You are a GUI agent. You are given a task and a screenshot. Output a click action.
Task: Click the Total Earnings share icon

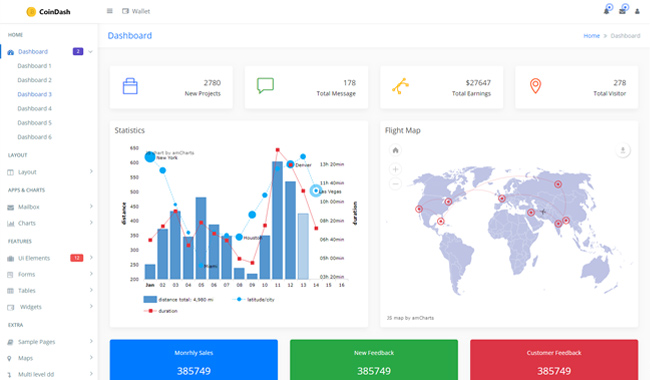tap(400, 86)
